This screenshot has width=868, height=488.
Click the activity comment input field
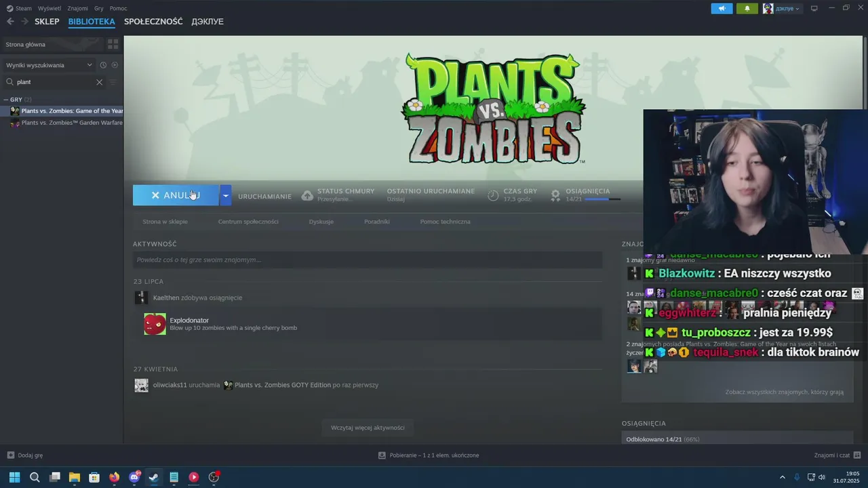coord(368,260)
